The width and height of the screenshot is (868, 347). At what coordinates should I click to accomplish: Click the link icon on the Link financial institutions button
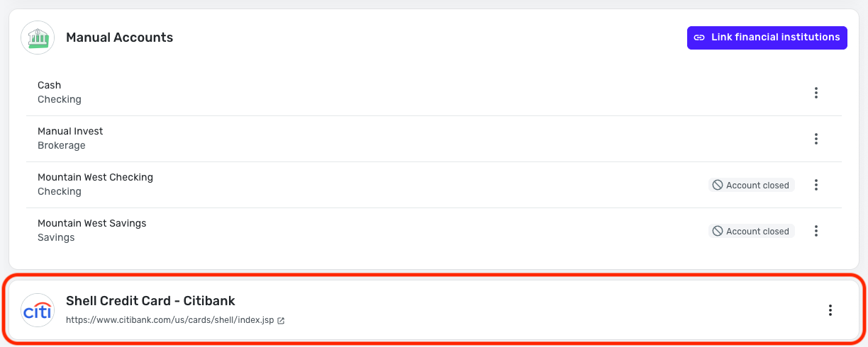tap(699, 38)
